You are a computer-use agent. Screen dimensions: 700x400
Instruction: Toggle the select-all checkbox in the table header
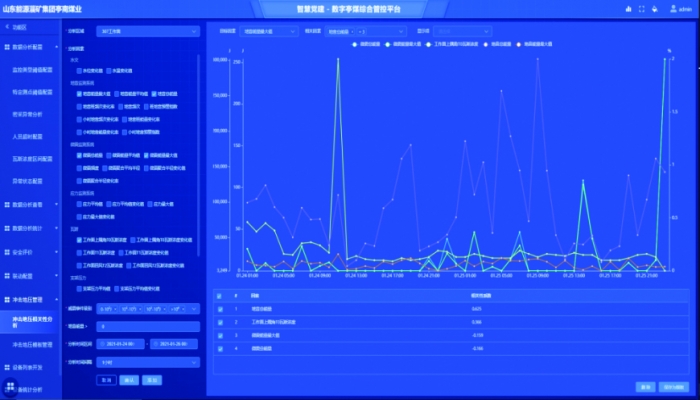pyautogui.click(x=220, y=296)
